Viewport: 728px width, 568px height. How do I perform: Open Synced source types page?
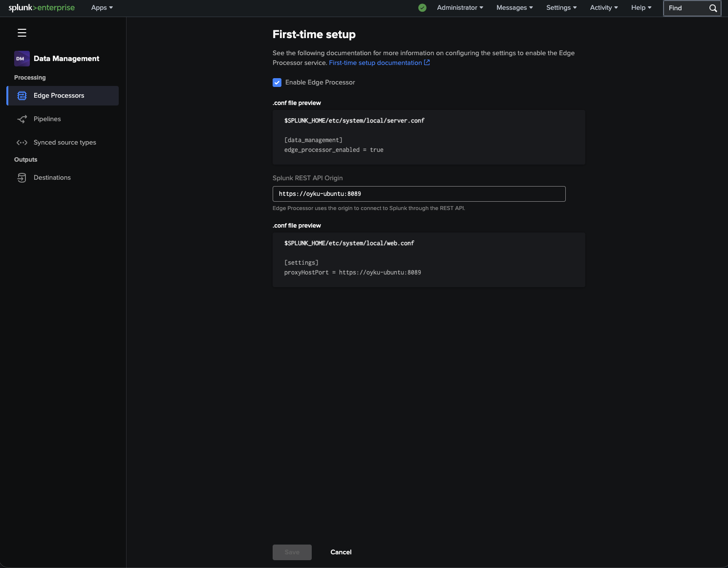point(63,143)
